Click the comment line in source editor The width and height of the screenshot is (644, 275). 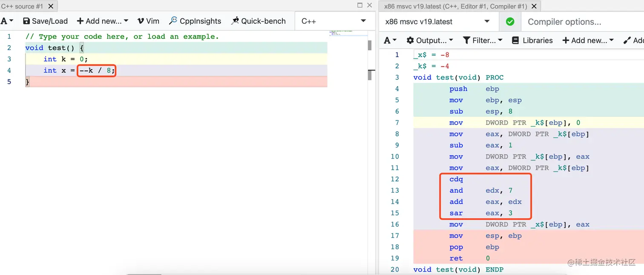coord(122,37)
